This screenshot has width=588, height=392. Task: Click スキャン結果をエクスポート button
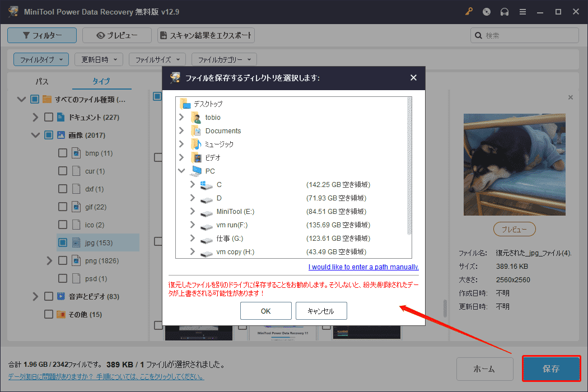coord(206,35)
